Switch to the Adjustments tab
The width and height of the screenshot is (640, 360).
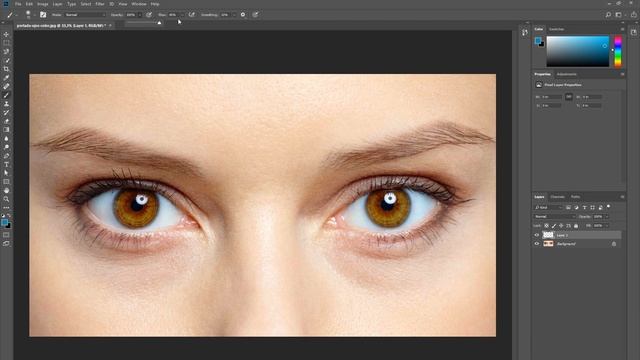[x=567, y=74]
